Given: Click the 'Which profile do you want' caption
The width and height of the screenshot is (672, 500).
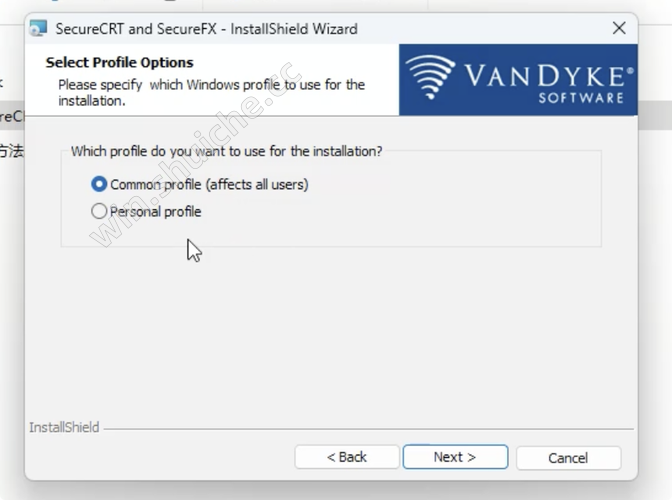Looking at the screenshot, I should (226, 151).
